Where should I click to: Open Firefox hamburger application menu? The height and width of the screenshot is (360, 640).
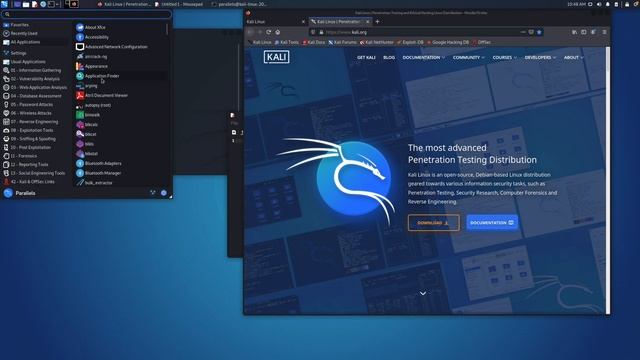pyautogui.click(x=604, y=32)
